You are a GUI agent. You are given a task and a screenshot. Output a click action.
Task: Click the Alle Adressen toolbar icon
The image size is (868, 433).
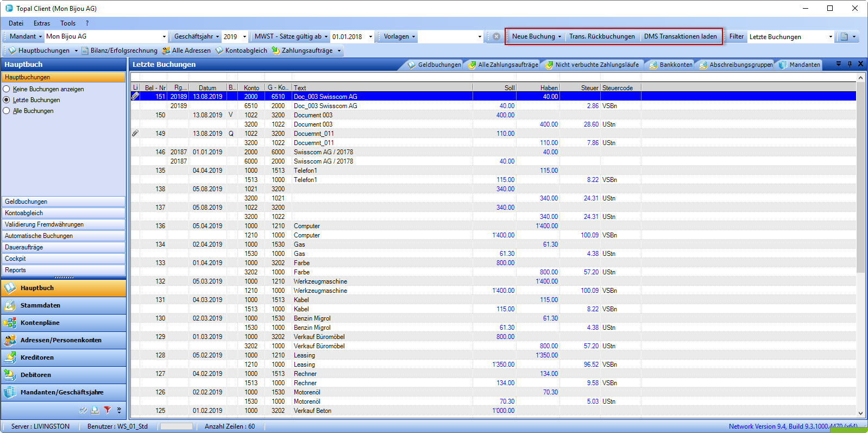tap(166, 51)
